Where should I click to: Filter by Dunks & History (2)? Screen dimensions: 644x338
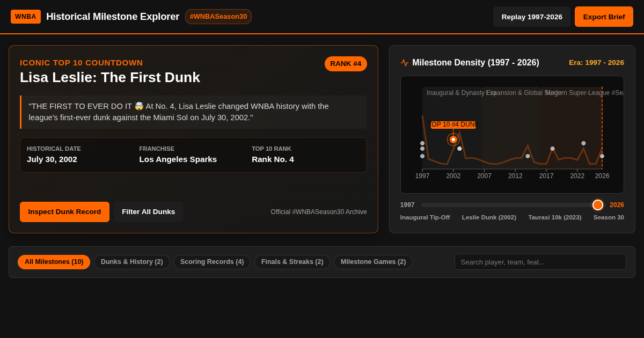tap(132, 262)
